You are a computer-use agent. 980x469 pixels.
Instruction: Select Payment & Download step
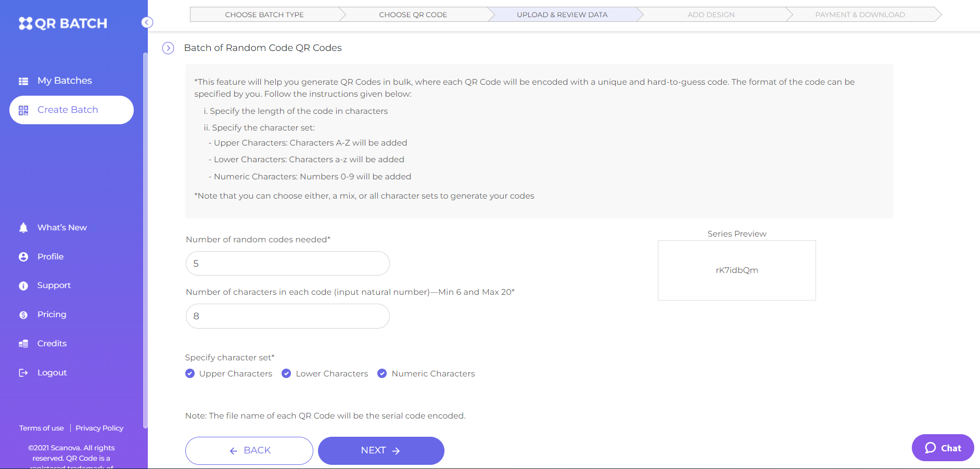click(860, 15)
